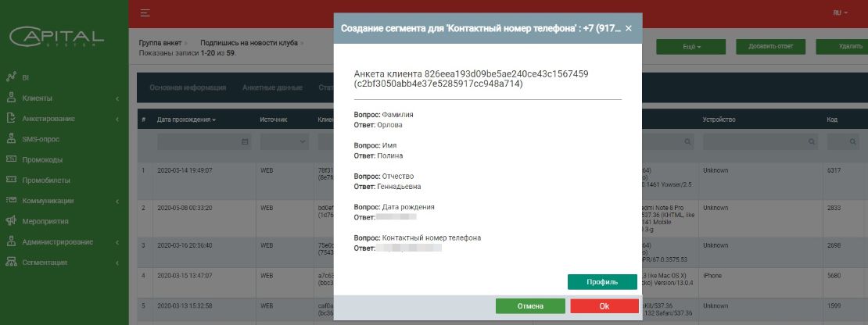868x325 pixels.
Task: Click the Клиенты people icon
Action: pos(10,98)
